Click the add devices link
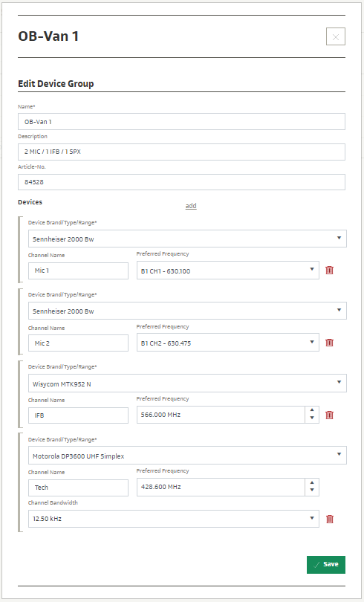This screenshot has height=602, width=364. pos(191,206)
